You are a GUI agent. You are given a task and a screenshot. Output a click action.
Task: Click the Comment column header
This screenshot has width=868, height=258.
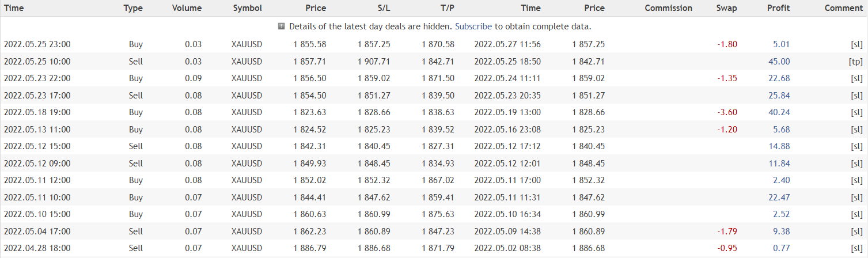(843, 8)
